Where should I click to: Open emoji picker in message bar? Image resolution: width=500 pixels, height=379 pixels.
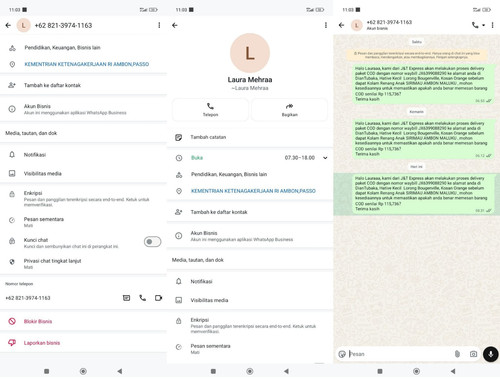click(342, 354)
